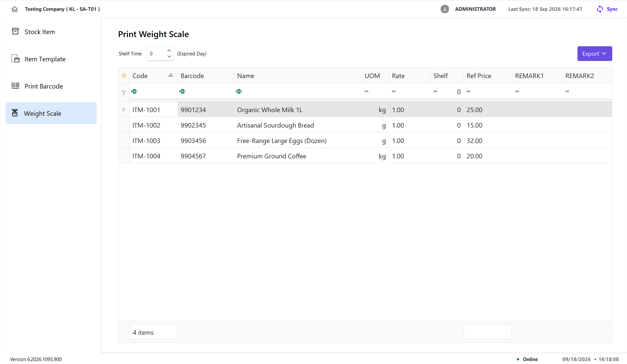Click barcode 9901234

193,110
